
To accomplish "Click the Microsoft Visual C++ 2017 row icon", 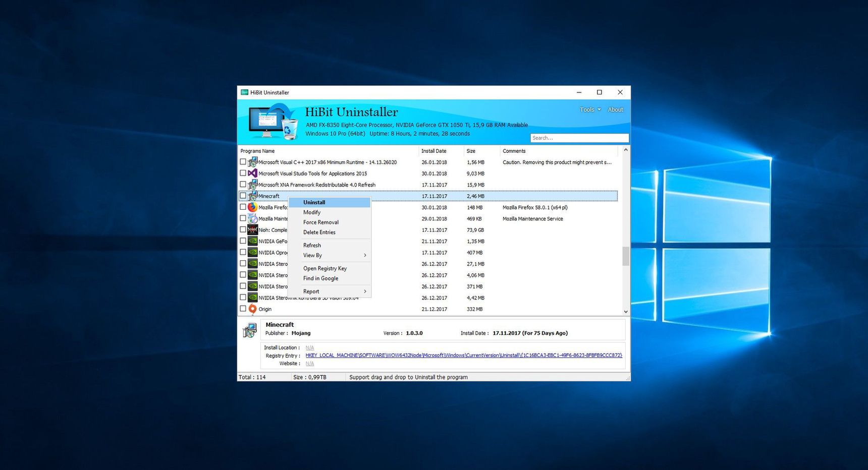I will click(x=252, y=162).
